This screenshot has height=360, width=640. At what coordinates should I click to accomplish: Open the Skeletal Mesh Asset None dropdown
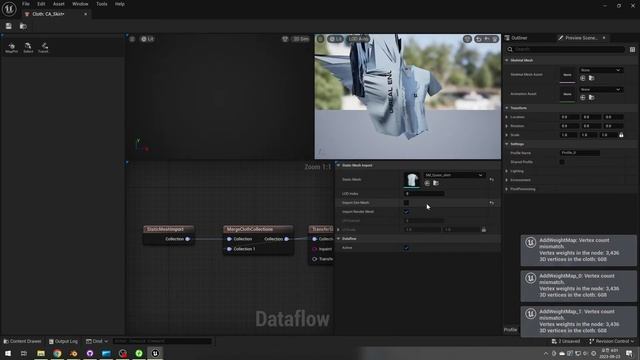tap(601, 70)
